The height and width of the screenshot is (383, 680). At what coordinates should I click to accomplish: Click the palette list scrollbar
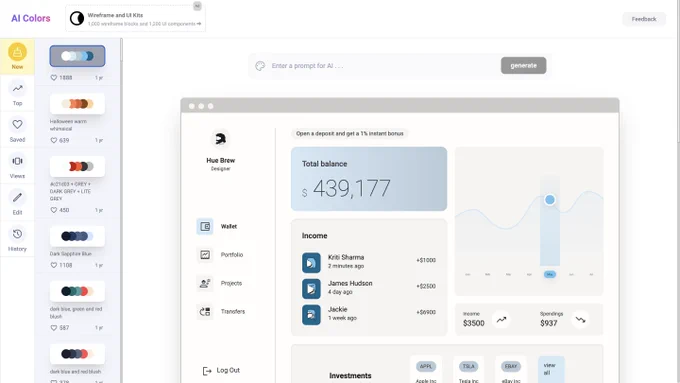(x=121, y=50)
